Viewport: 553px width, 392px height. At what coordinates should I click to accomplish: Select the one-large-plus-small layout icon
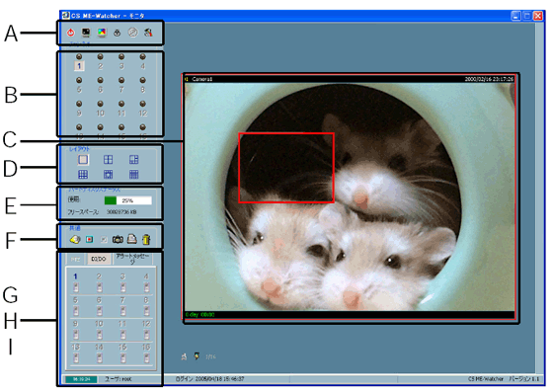(133, 159)
